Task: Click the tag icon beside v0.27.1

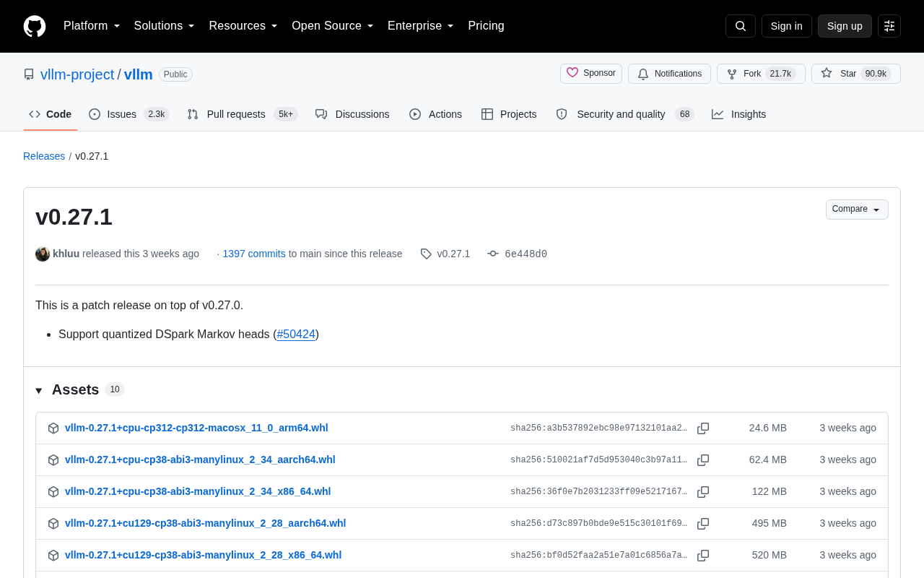Action: pyautogui.click(x=426, y=254)
